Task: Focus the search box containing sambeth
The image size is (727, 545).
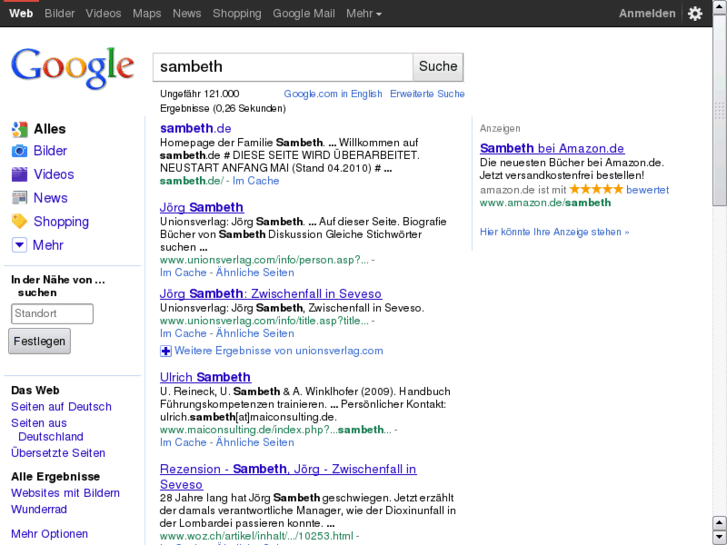Action: 283,67
